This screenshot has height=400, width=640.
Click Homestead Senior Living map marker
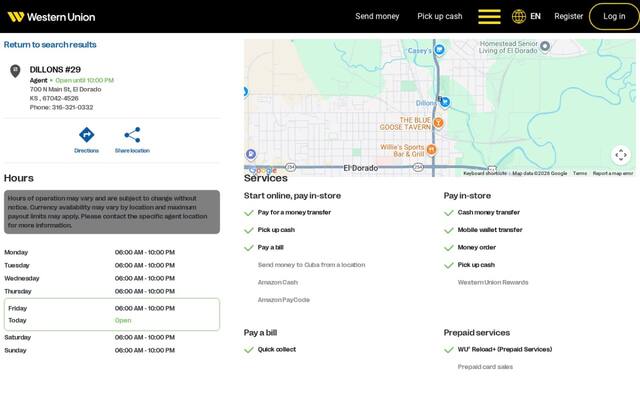pos(545,47)
